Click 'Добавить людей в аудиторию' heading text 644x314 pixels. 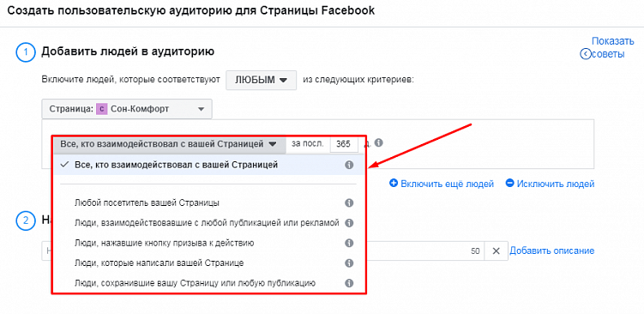(128, 51)
